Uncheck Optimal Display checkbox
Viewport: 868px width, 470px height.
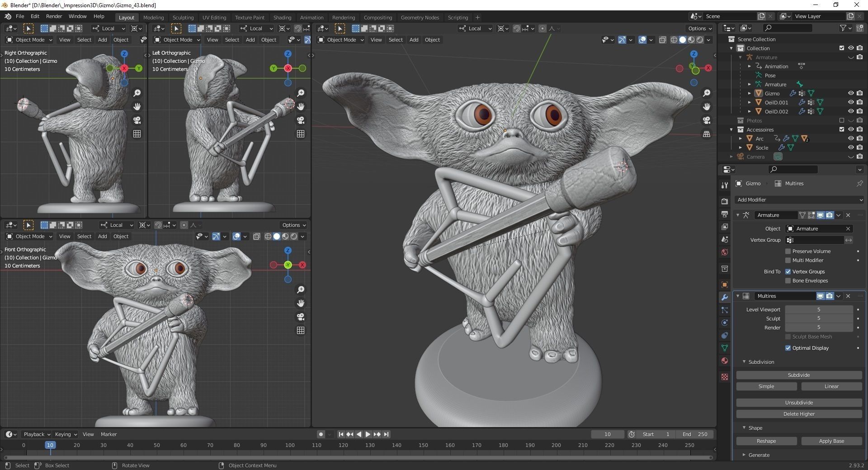788,348
